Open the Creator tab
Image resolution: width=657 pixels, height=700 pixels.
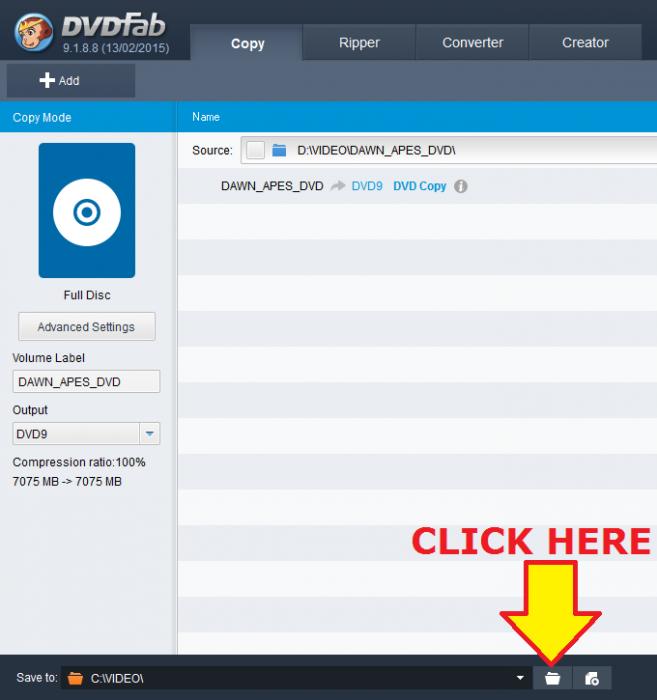[x=585, y=42]
